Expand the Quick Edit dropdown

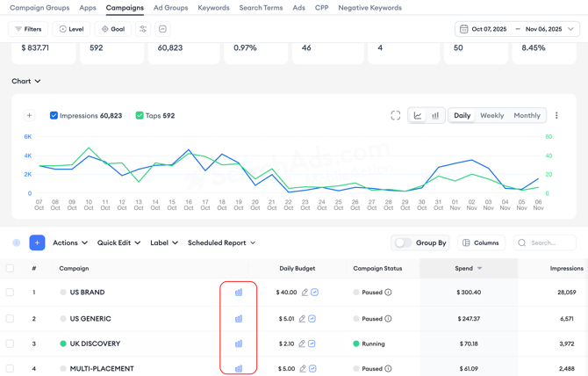click(118, 242)
